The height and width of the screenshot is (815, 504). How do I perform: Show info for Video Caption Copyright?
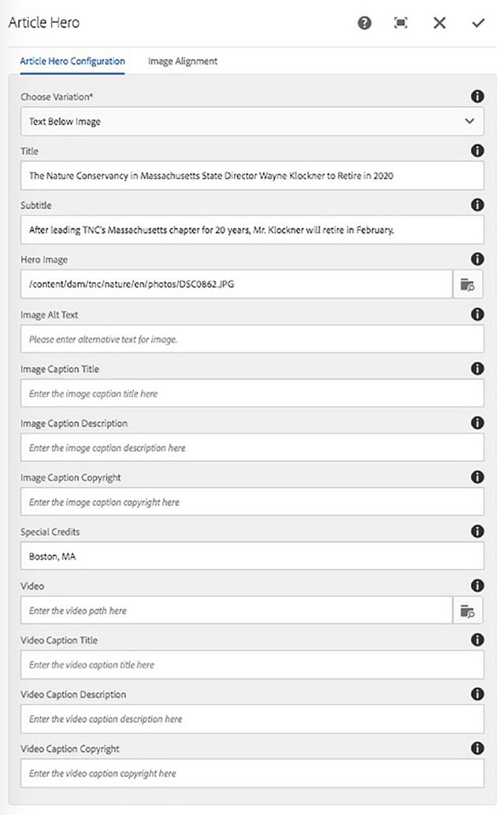click(x=476, y=748)
